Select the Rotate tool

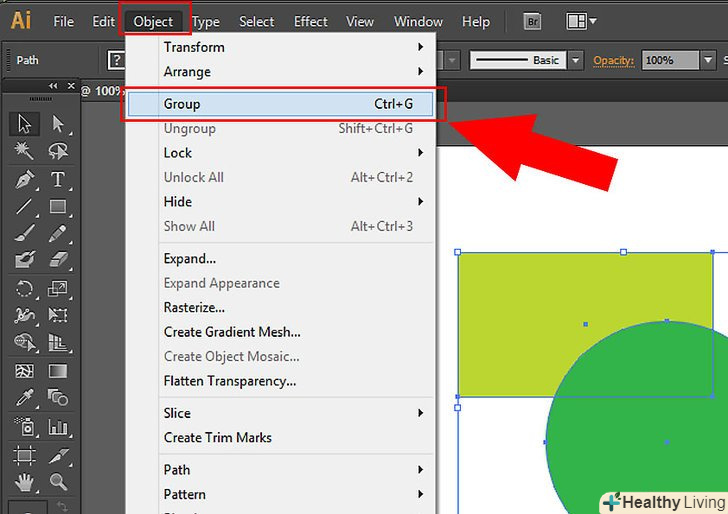coord(24,289)
